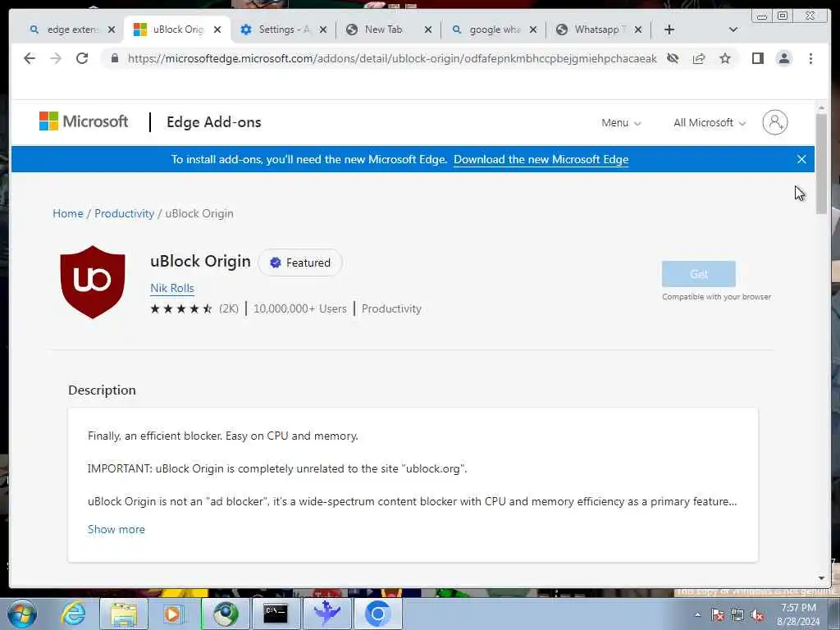Screen dimensions: 840x630
Task: Open the Command Prompt taskbar icon
Action: coord(276,614)
